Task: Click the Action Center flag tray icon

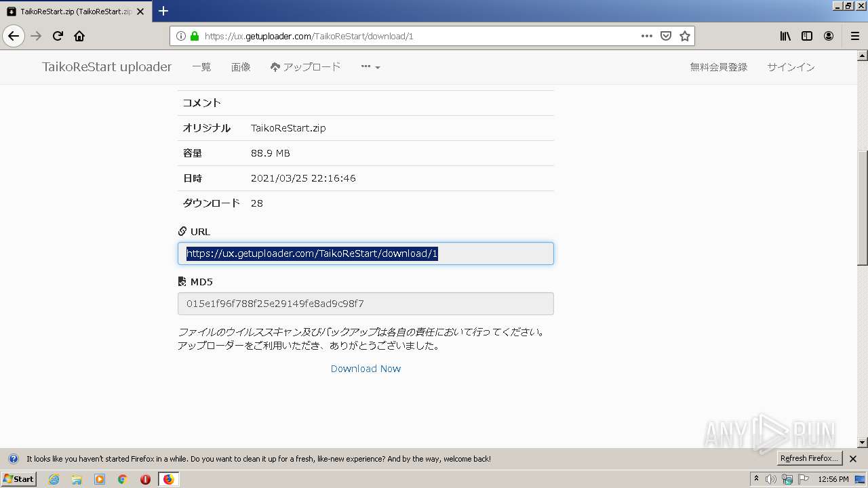Action: [804, 479]
